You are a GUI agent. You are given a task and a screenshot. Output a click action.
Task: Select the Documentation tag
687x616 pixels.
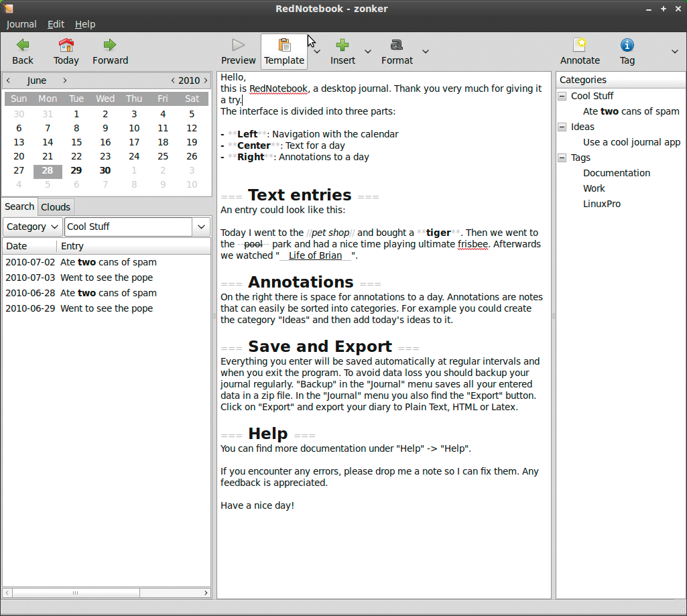617,173
